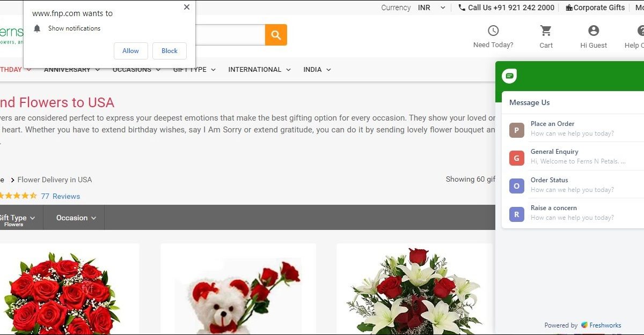Click the Need Today clock icon
Viewport: 644px width, 335px height.
coord(493,31)
